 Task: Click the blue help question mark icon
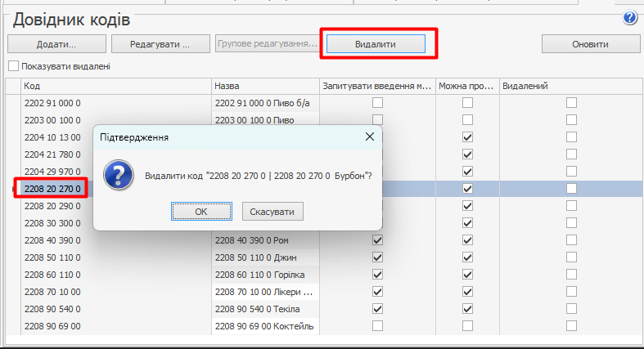tap(630, 17)
